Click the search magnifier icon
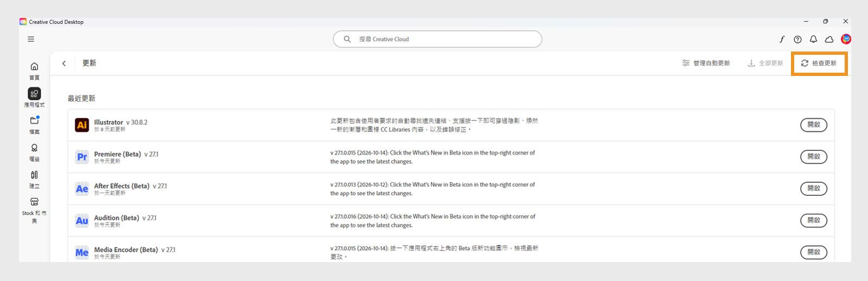This screenshot has height=281, width=868. [x=347, y=39]
